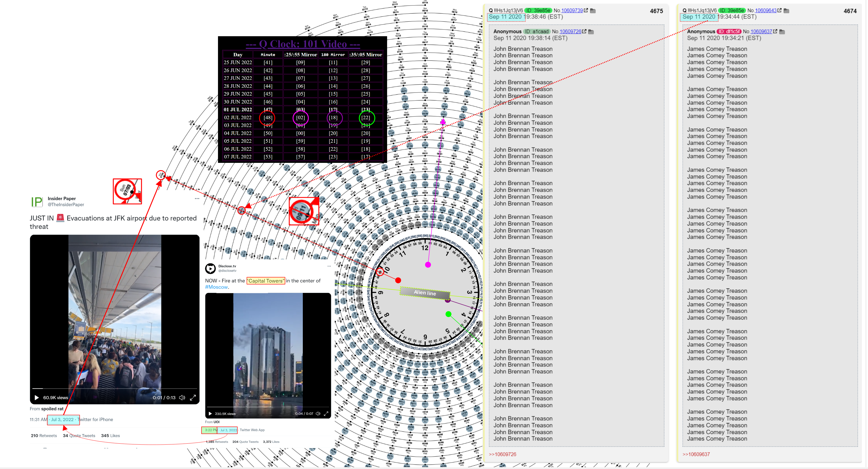Open external link icon for post 10609739

(586, 11)
